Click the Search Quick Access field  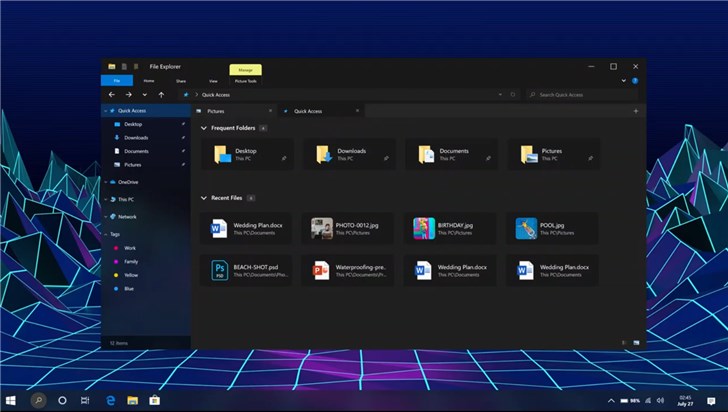[582, 95]
